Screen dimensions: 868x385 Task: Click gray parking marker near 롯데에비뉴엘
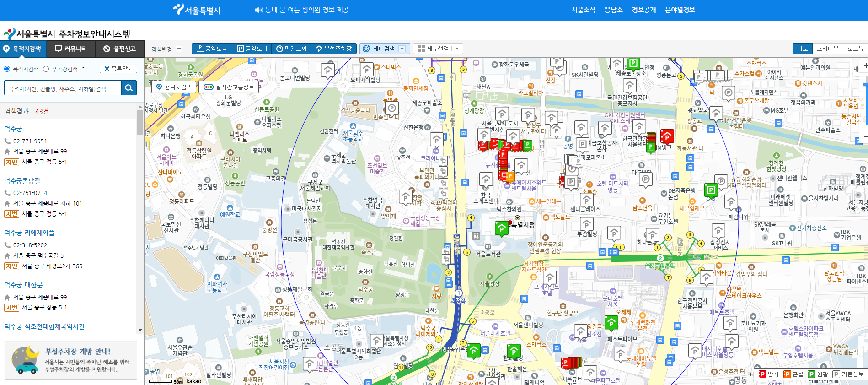(x=620, y=354)
